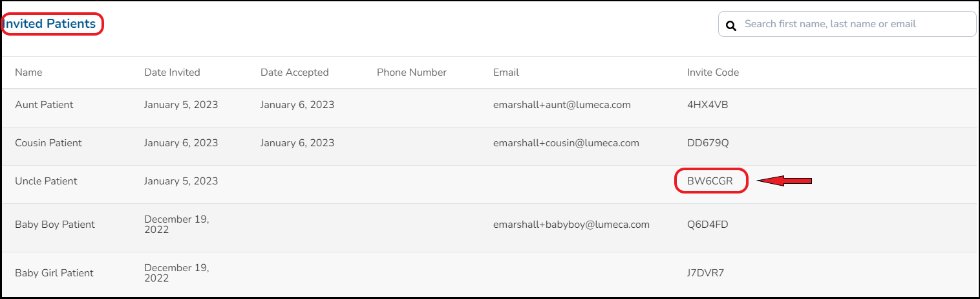This screenshot has width=980, height=299.
Task: Click the search magnifier icon
Action: [731, 26]
